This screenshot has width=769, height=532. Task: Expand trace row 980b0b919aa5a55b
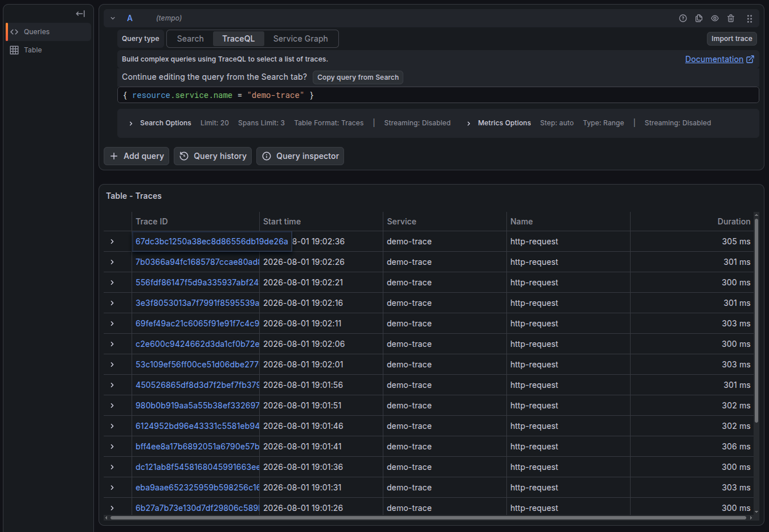112,406
